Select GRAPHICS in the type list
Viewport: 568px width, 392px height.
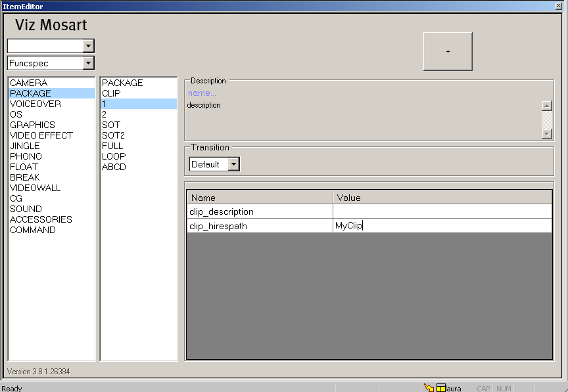pos(32,125)
